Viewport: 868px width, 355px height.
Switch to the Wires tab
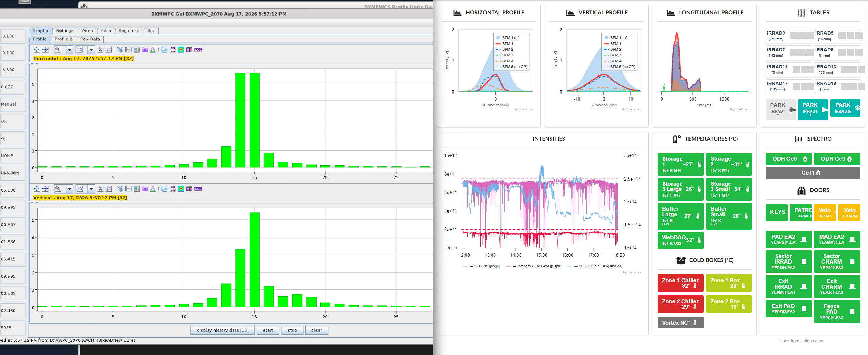tap(87, 31)
